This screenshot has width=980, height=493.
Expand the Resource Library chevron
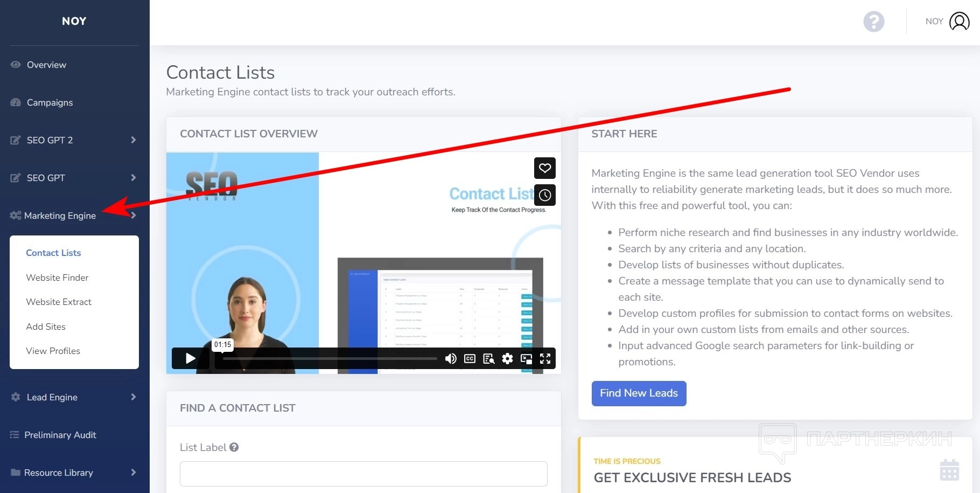pos(133,473)
